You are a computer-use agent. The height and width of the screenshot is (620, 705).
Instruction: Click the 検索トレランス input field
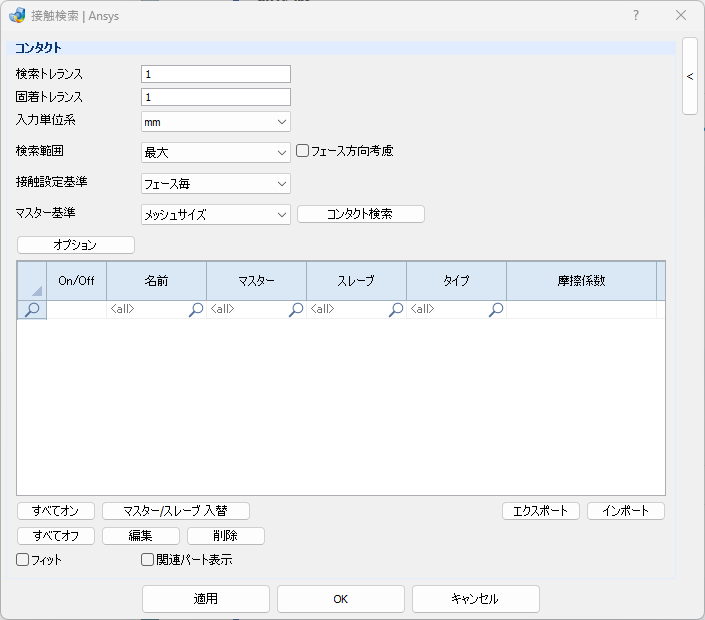point(216,74)
